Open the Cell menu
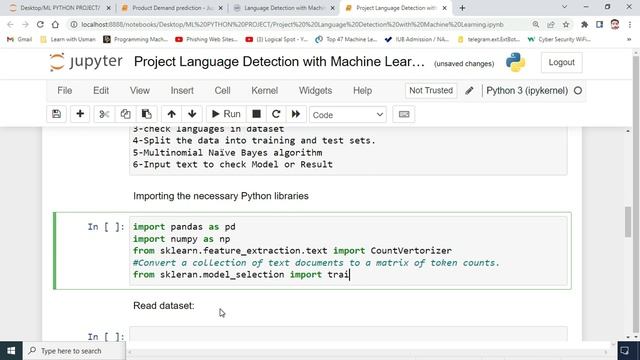The height and width of the screenshot is (360, 640). click(222, 91)
